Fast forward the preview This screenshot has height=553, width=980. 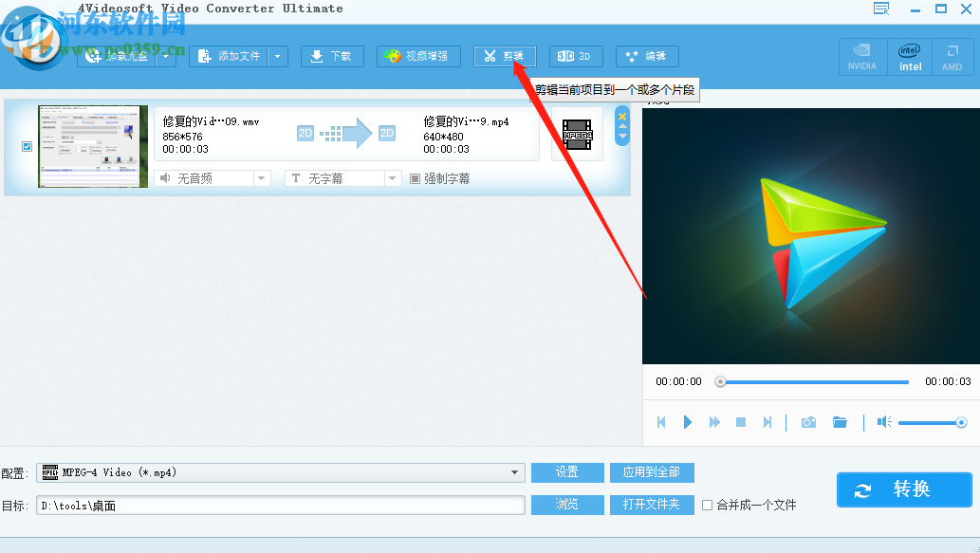tap(714, 422)
